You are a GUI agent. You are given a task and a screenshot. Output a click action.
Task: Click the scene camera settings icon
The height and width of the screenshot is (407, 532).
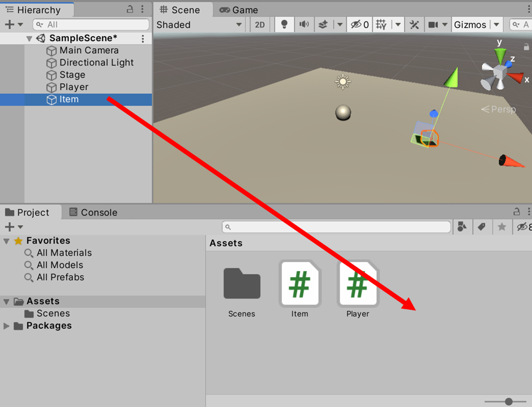tap(433, 24)
